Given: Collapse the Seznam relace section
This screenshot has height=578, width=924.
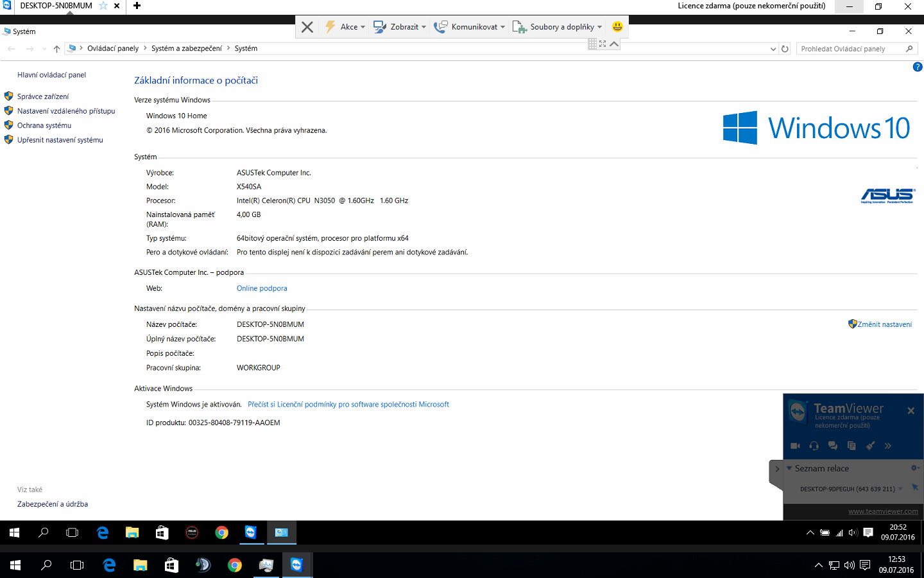Looking at the screenshot, I should click(x=789, y=468).
